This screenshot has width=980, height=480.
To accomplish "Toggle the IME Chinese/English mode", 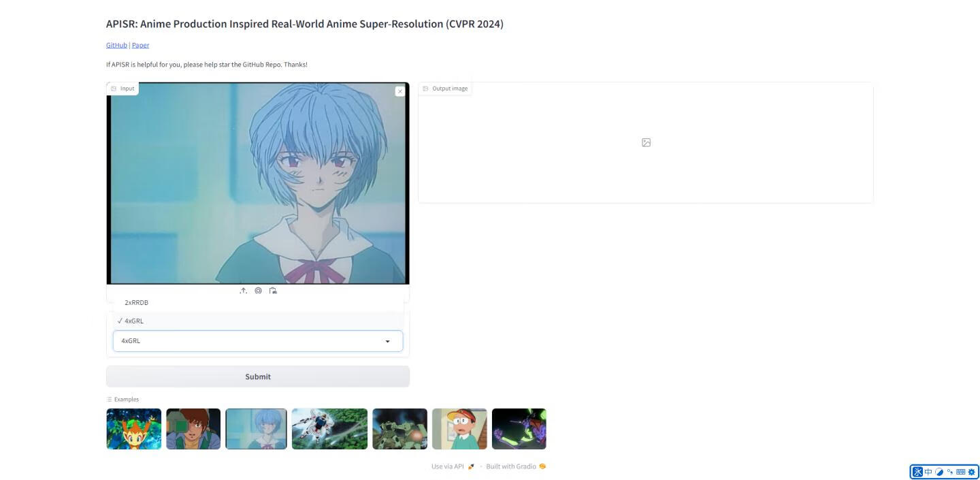I will point(928,472).
